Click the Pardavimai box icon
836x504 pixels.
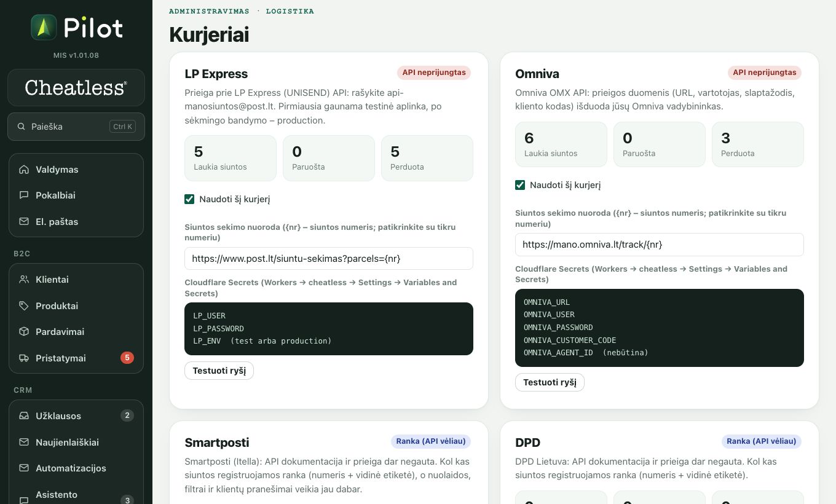(24, 332)
